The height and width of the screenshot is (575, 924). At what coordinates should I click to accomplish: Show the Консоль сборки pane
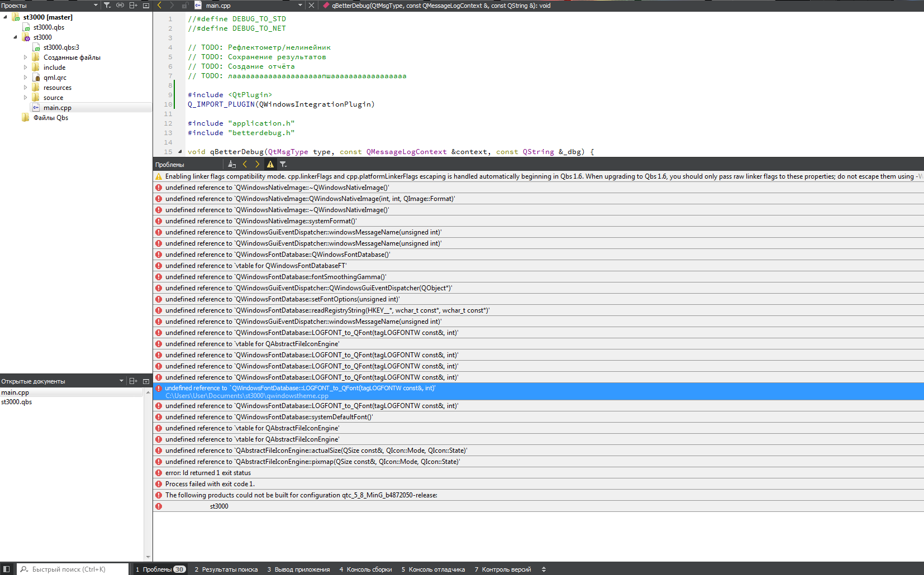click(x=365, y=569)
